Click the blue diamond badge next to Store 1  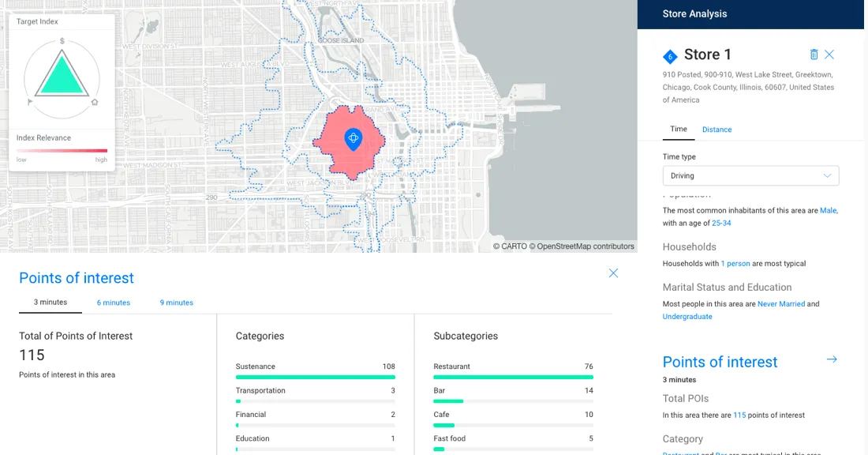coord(671,55)
